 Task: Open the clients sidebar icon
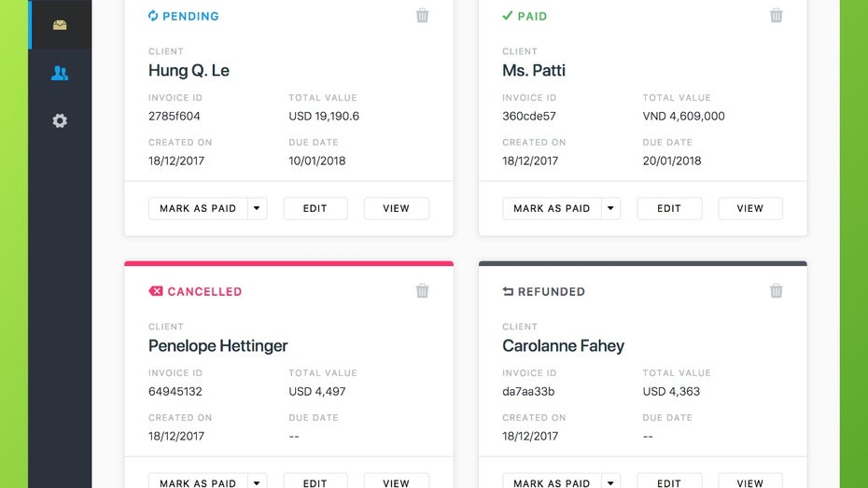tap(60, 73)
